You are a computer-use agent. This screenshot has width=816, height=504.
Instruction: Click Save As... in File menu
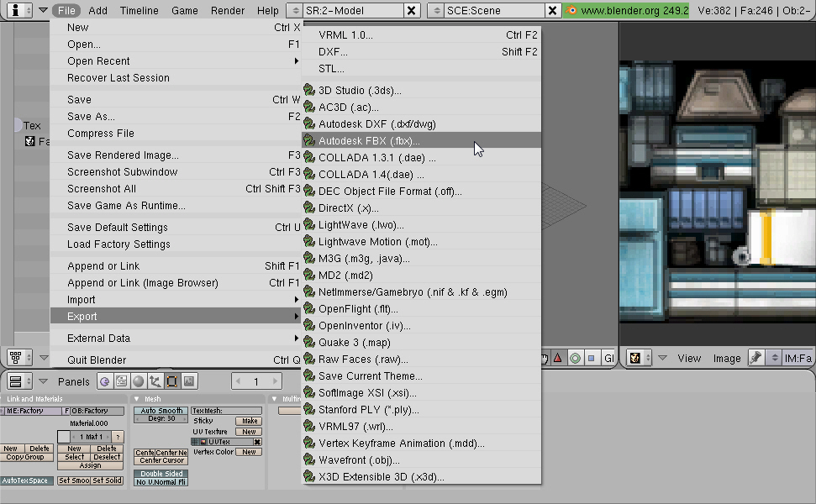click(x=176, y=117)
